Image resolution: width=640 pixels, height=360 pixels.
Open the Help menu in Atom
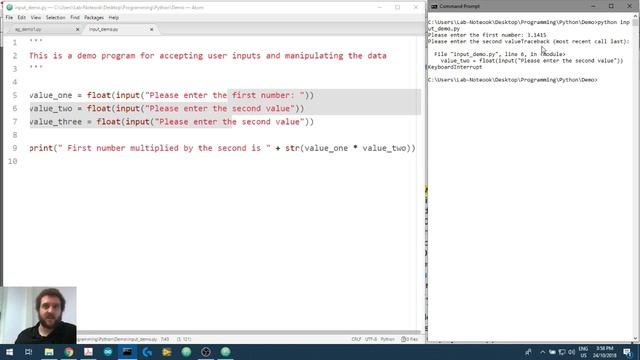(113, 18)
